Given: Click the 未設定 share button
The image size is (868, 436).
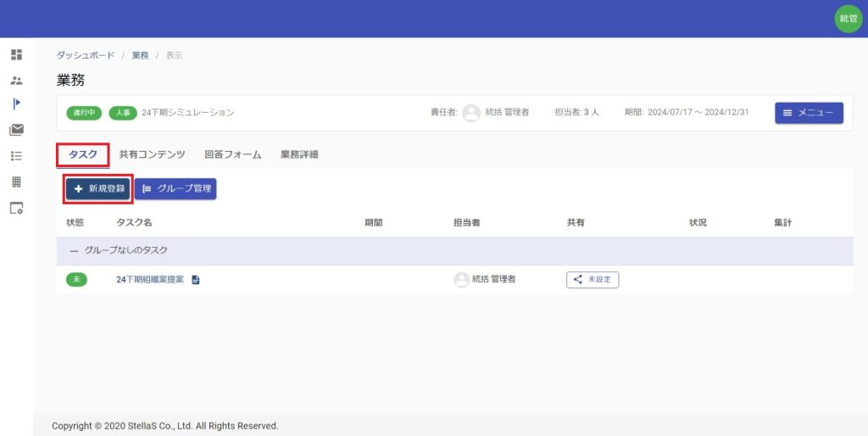Looking at the screenshot, I should tap(593, 280).
